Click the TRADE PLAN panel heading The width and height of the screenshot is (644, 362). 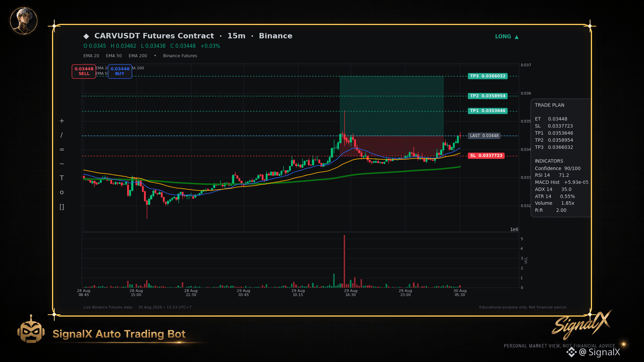coord(550,105)
